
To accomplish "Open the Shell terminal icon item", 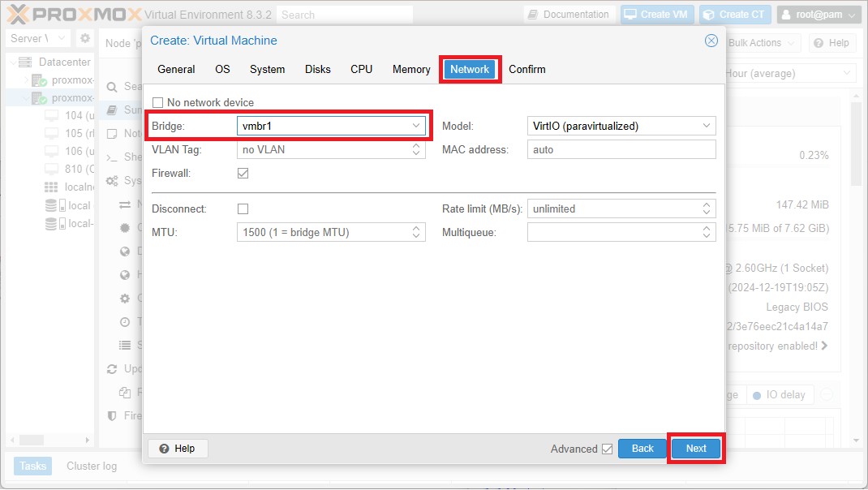I will [x=112, y=157].
